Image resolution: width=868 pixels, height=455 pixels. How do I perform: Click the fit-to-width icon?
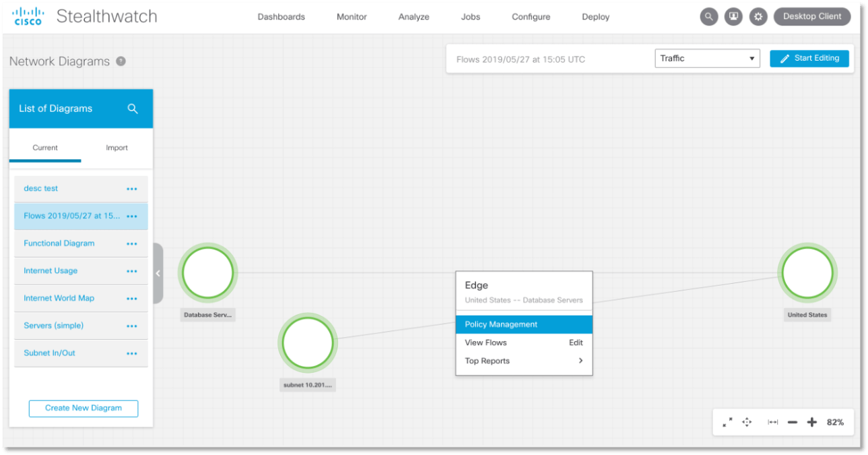[773, 422]
